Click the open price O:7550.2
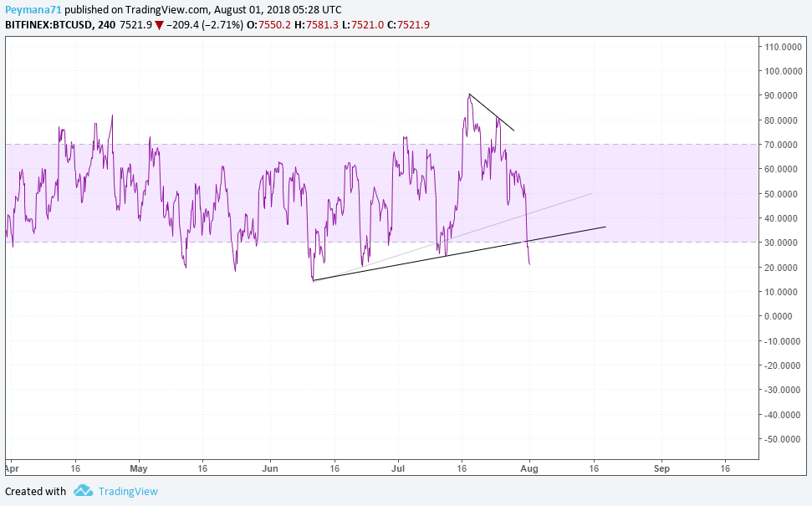 point(268,25)
